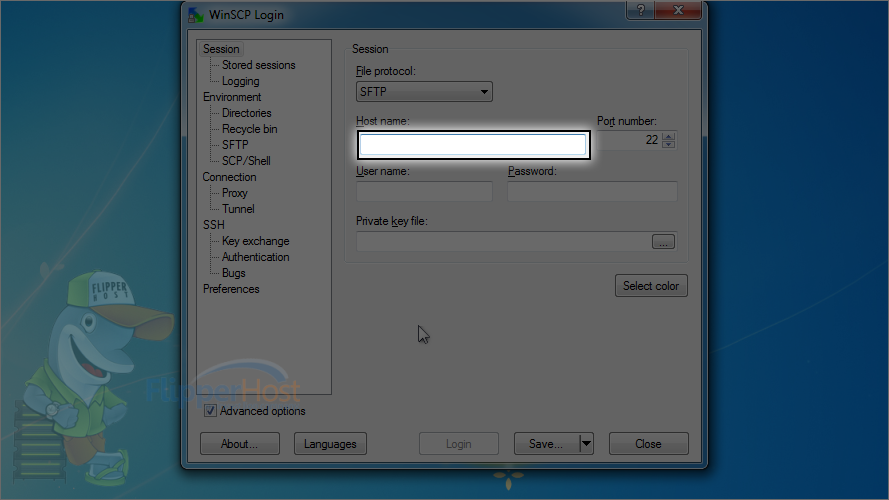Open Tunnel settings page

(x=238, y=209)
